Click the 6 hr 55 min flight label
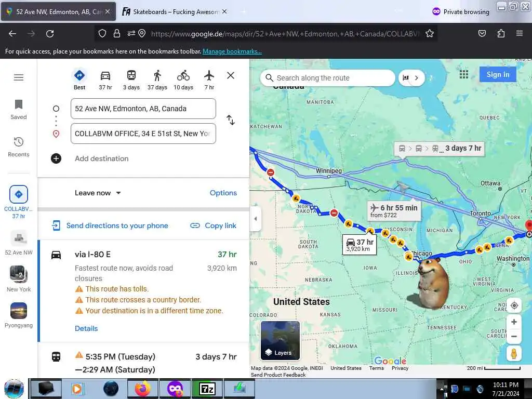The height and width of the screenshot is (399, 532). click(x=394, y=211)
